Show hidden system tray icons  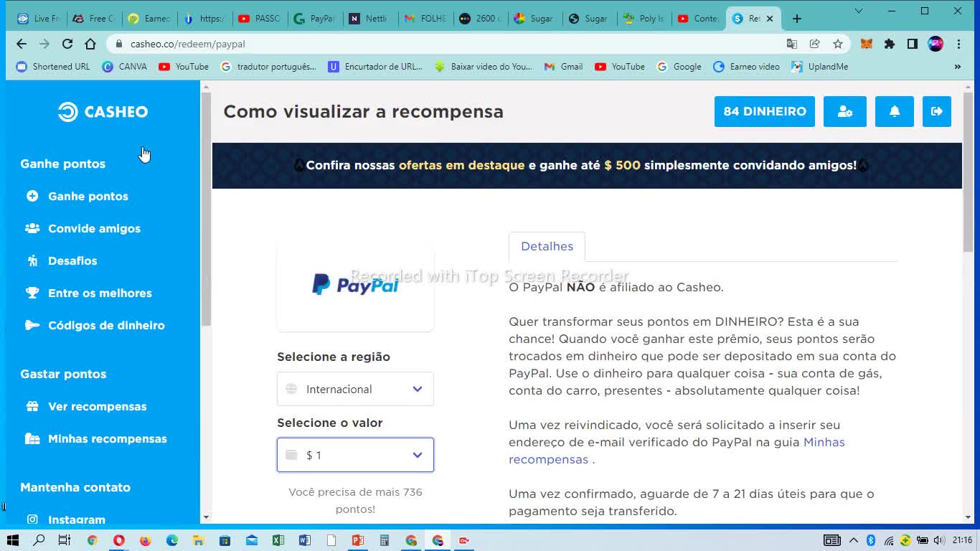854,540
